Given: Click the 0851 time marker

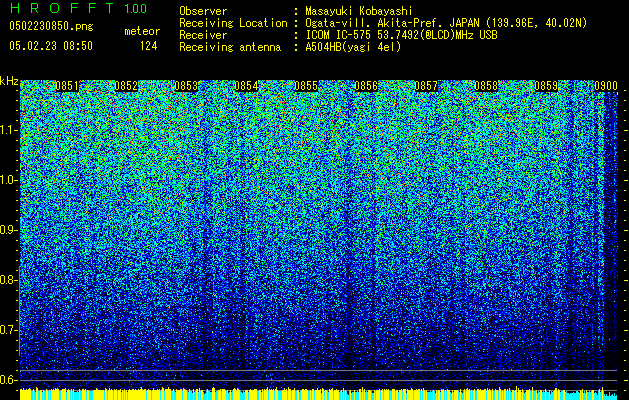Looking at the screenshot, I should coord(67,86).
